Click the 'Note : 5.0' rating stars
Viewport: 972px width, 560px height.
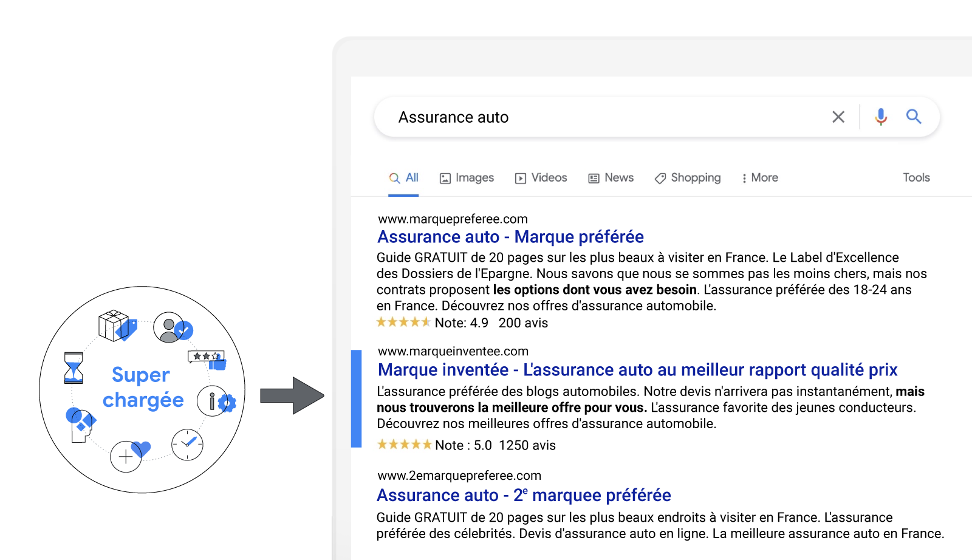pos(405,445)
